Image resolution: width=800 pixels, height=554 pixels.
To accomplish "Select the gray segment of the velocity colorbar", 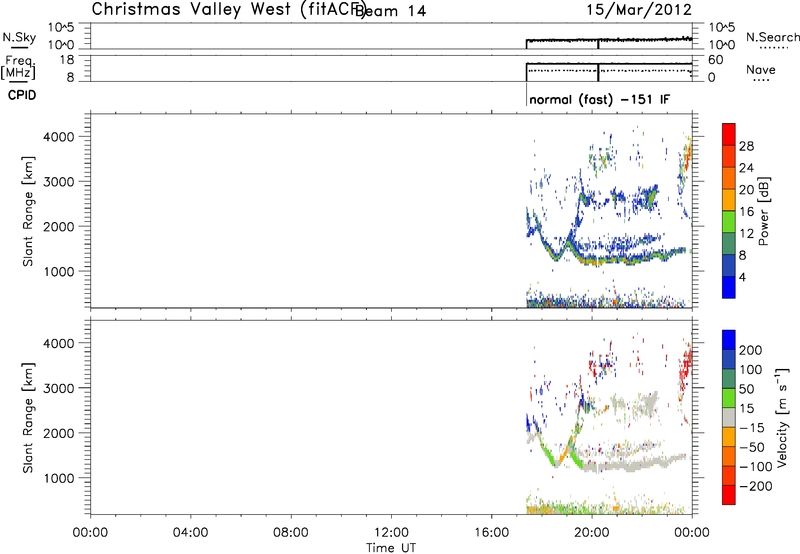I will click(729, 418).
